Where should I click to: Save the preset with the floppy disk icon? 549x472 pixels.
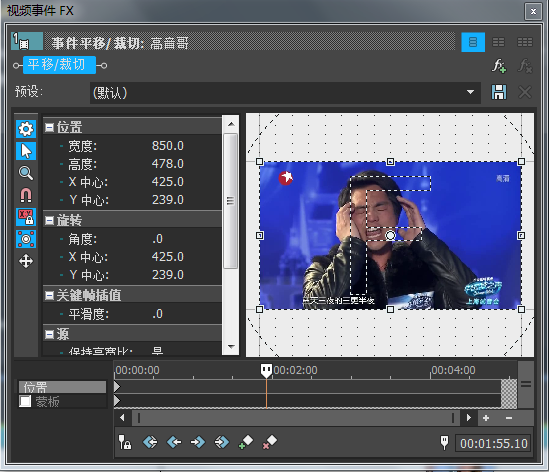[x=499, y=92]
